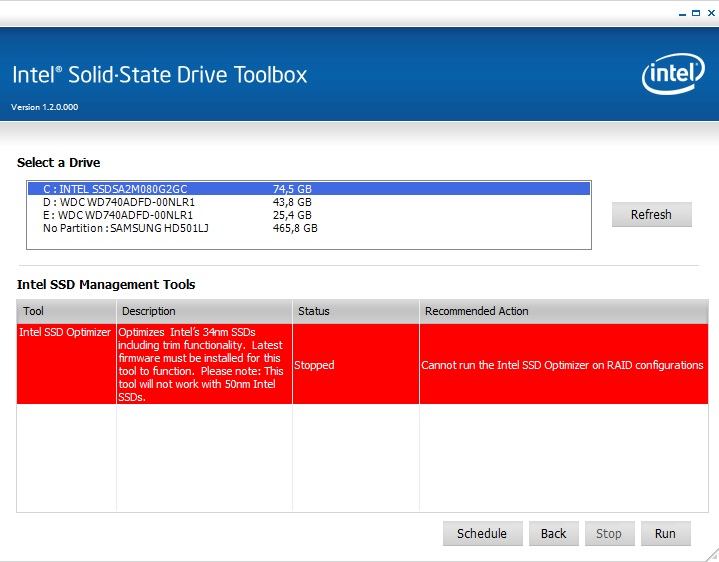
Task: Click the Tool column header
Action: [66, 311]
